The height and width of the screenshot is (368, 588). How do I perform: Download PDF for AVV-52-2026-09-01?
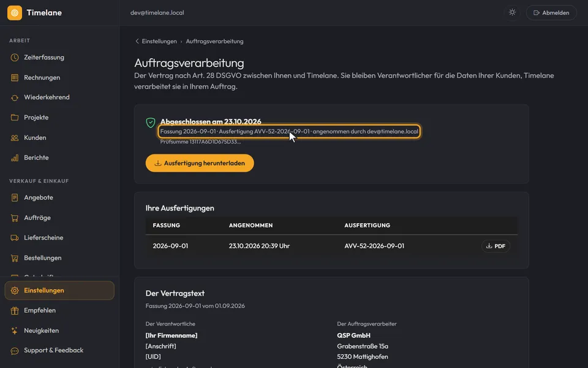(x=496, y=246)
